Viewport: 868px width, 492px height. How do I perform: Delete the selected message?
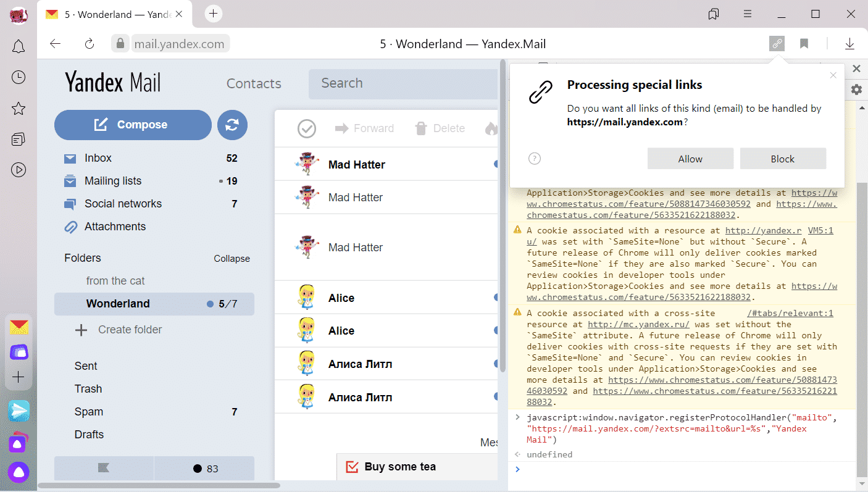440,128
